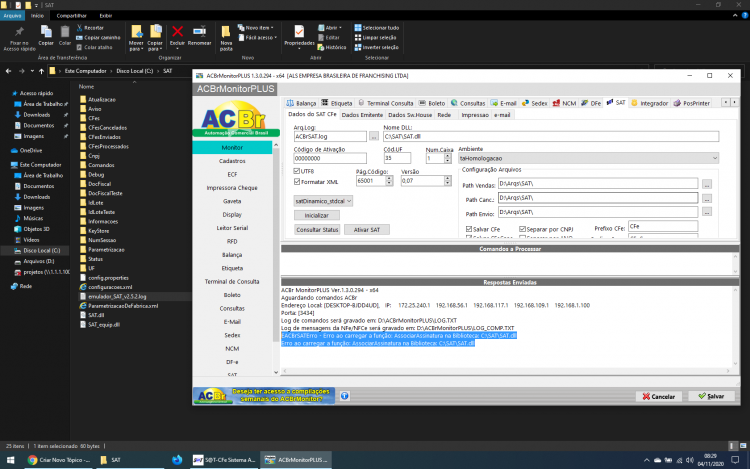Screen dimensions: 750x469
Task: Open Propriedades icon in Explorer ribbon
Action: 299,32
